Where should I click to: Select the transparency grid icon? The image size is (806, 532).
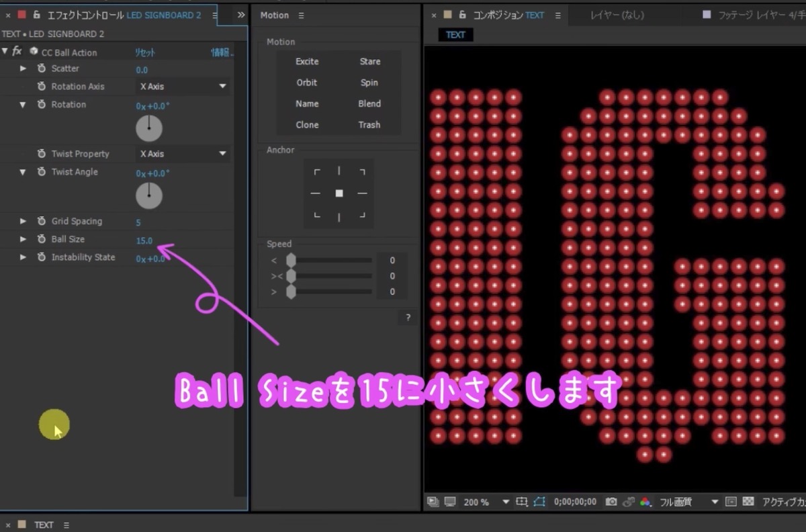click(x=748, y=501)
